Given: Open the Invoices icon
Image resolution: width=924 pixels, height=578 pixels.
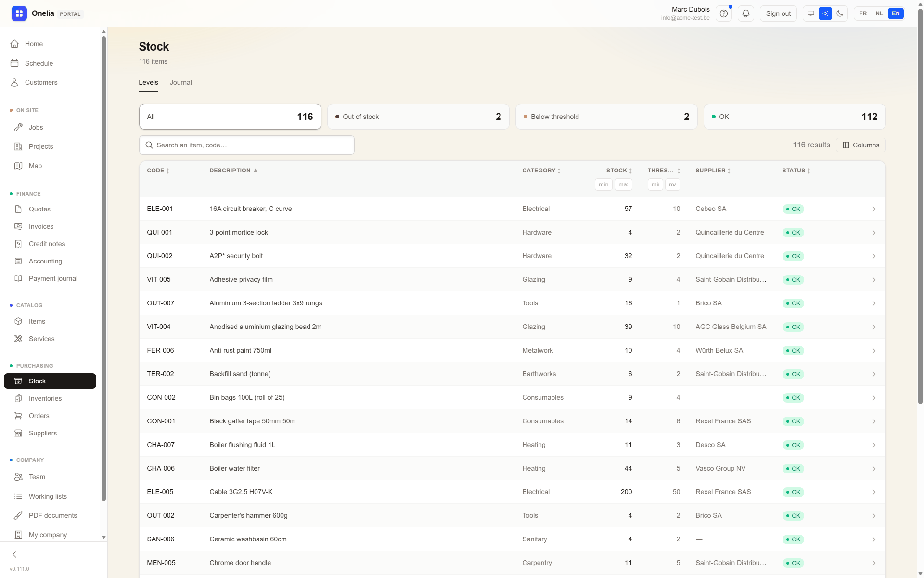Looking at the screenshot, I should tap(18, 226).
